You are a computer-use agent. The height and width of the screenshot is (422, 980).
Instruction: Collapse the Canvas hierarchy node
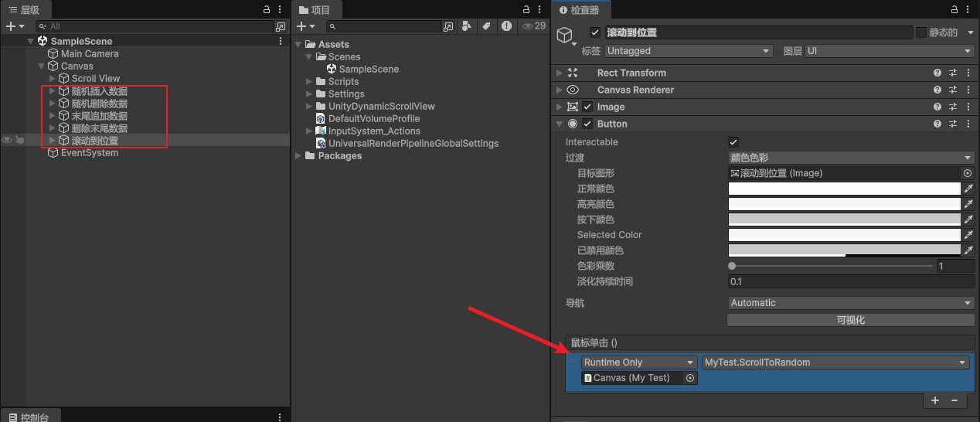point(42,66)
